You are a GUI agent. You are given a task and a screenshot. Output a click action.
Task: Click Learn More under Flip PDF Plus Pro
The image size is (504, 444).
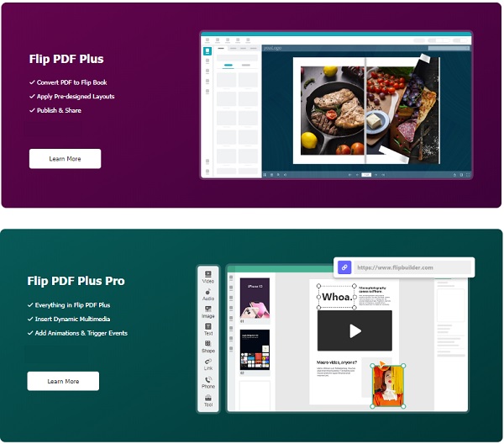click(x=63, y=381)
